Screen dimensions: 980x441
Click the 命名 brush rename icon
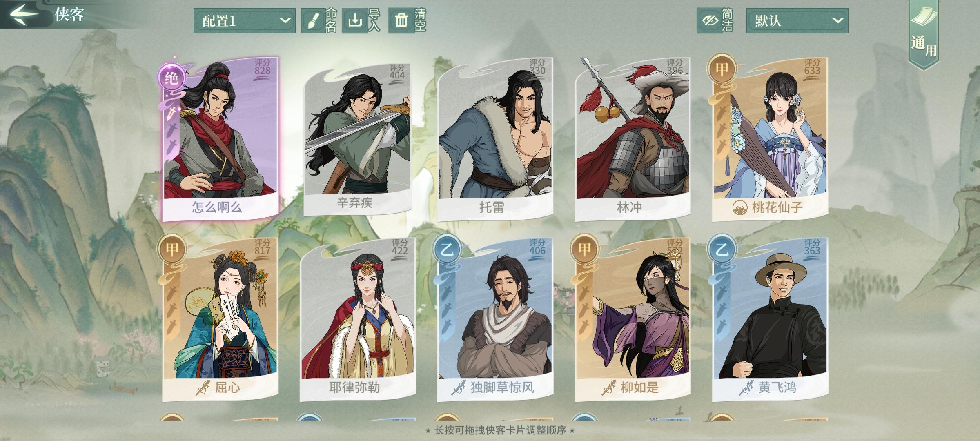[x=312, y=20]
